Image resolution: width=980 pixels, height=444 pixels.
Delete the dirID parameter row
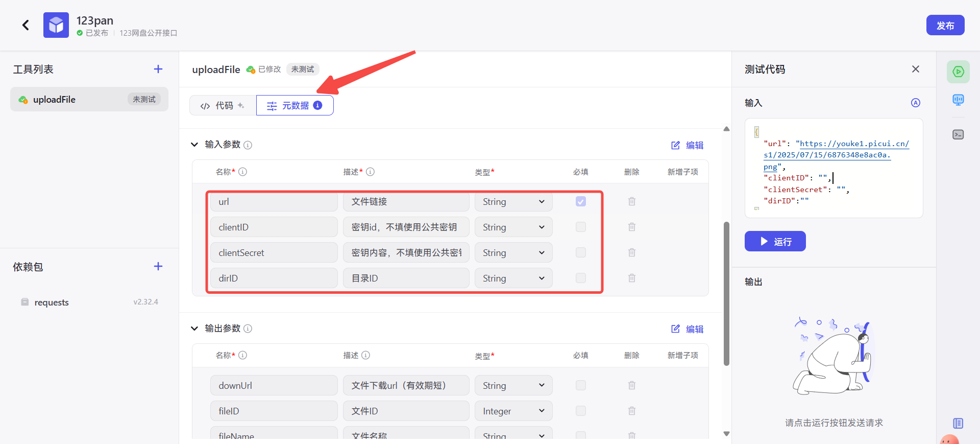pyautogui.click(x=632, y=278)
